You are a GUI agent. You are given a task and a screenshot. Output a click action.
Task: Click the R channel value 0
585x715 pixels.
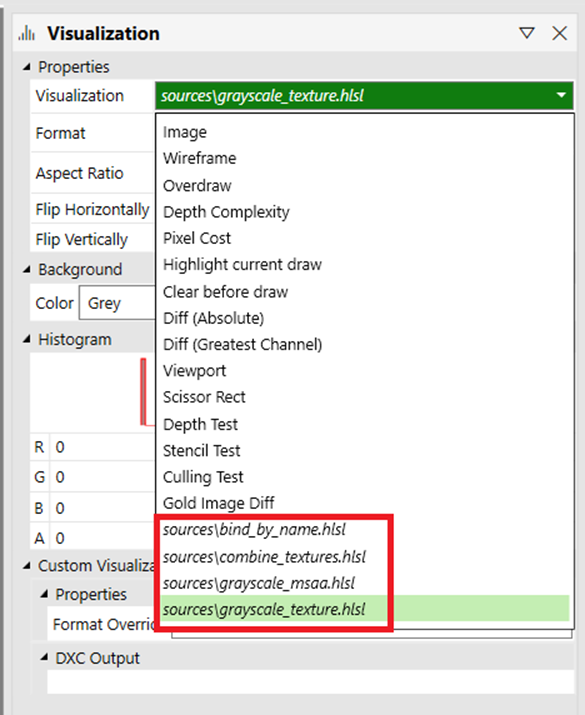(60, 447)
